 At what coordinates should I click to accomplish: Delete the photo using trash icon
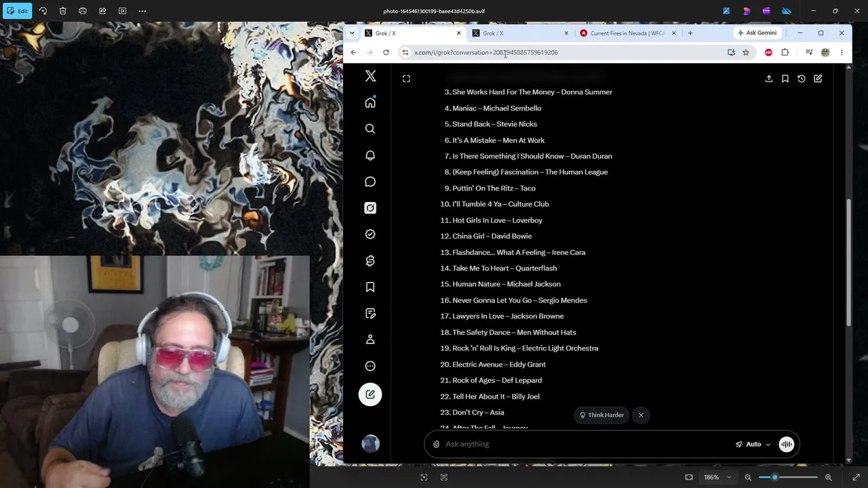pyautogui.click(x=62, y=11)
